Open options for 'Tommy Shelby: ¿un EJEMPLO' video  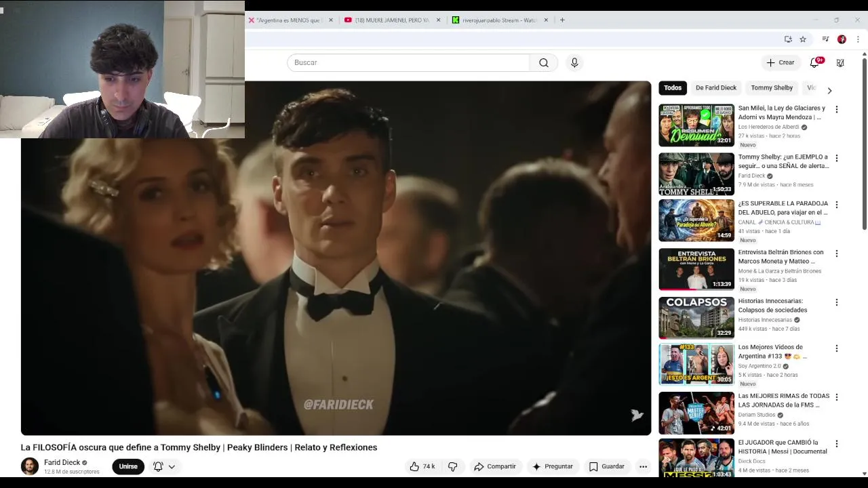pos(836,159)
